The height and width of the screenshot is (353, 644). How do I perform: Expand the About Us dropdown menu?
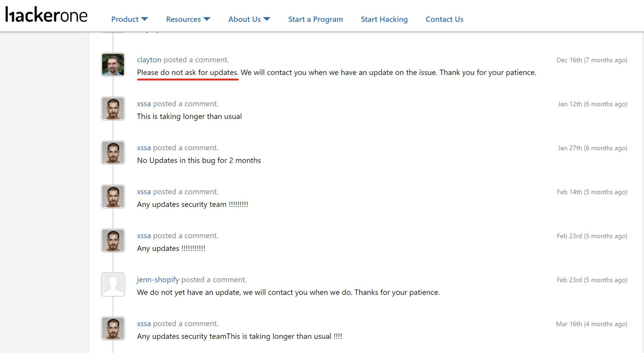[249, 19]
